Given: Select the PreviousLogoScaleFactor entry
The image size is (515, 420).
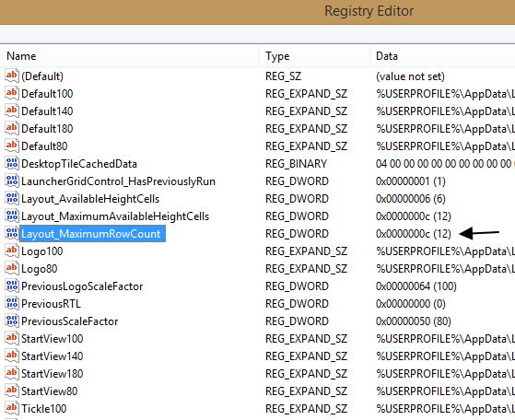Looking at the screenshot, I should [82, 286].
